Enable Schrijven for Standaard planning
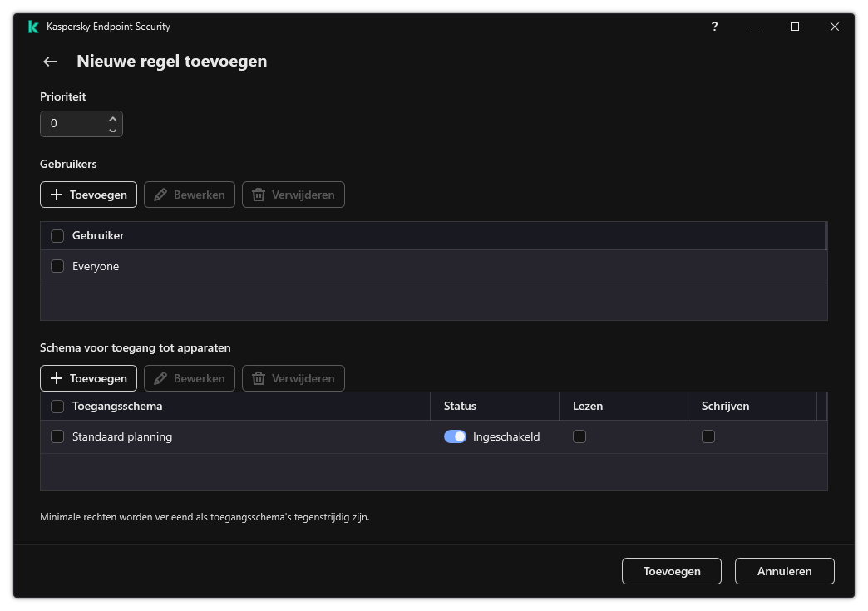 click(x=708, y=436)
